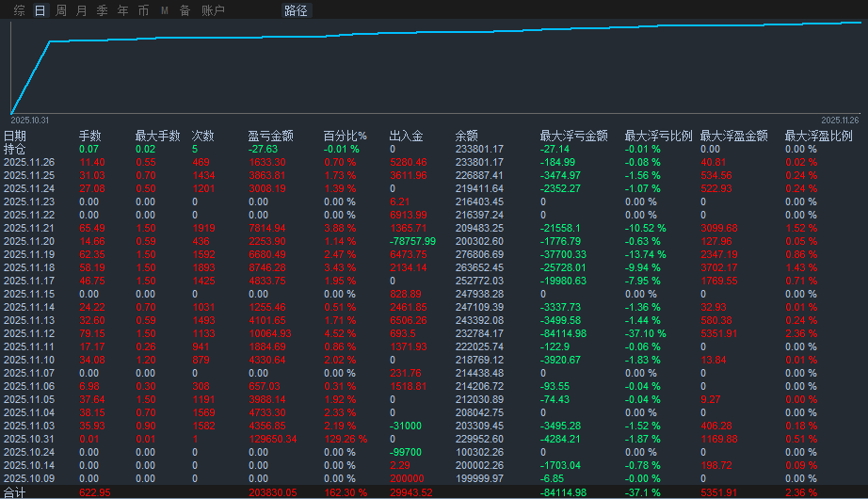Click the 合计 totals row label
This screenshot has width=868, height=499.
(15, 492)
